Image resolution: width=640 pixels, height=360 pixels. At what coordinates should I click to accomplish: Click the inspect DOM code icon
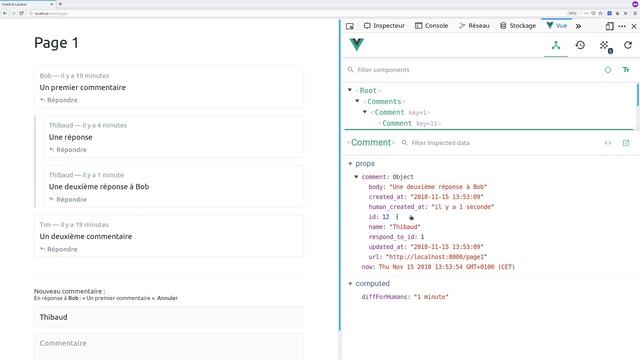click(608, 143)
